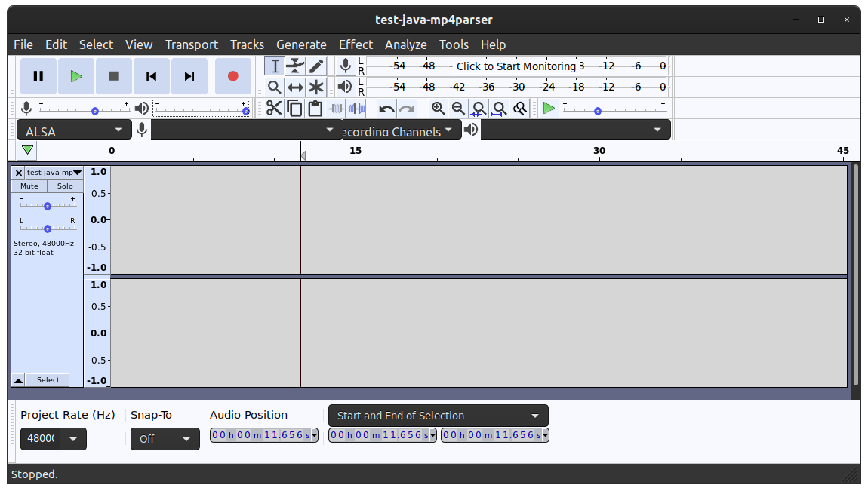
Task: Paste with the clipboard icon
Action: pos(315,109)
